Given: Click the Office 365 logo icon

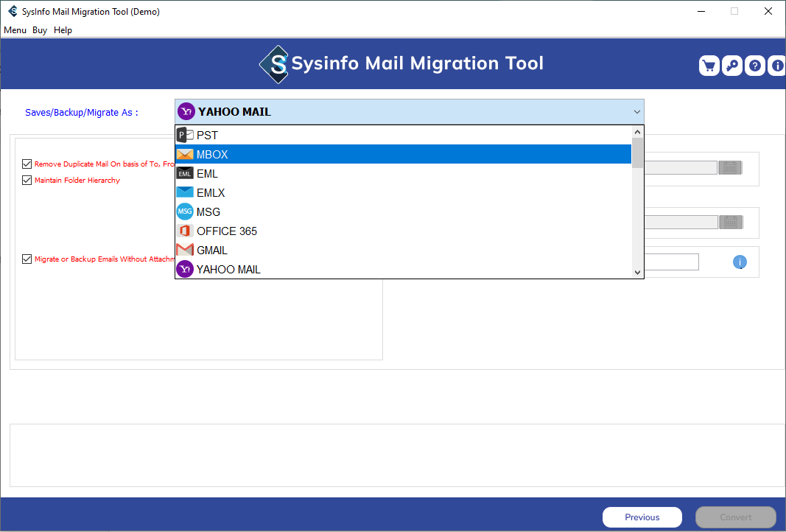Looking at the screenshot, I should (185, 231).
